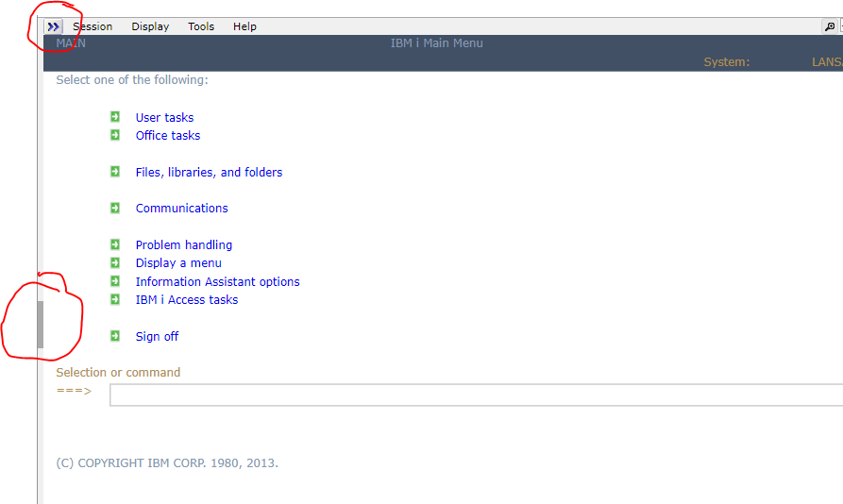Click the green arrow icon beside Office tasks
843x504 pixels.
point(115,135)
